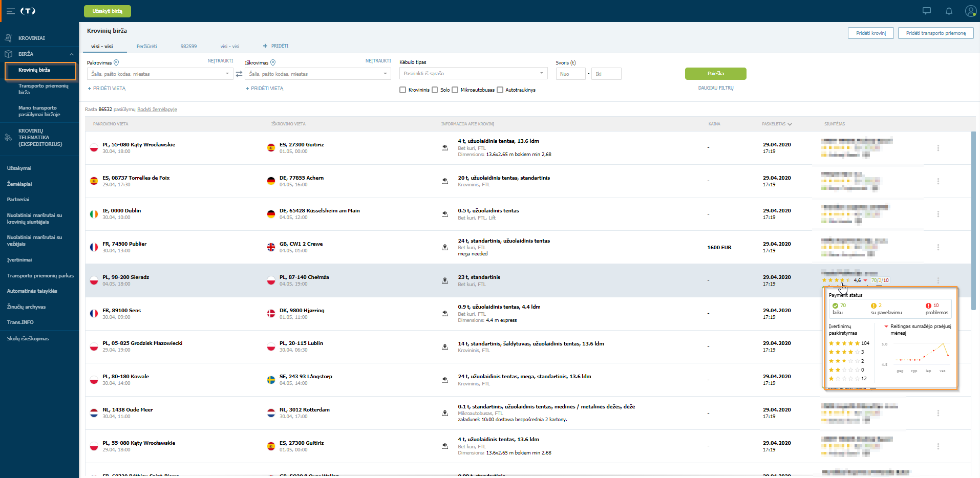Click the Užsakyti biržą button
This screenshot has height=478, width=980.
coord(108,11)
